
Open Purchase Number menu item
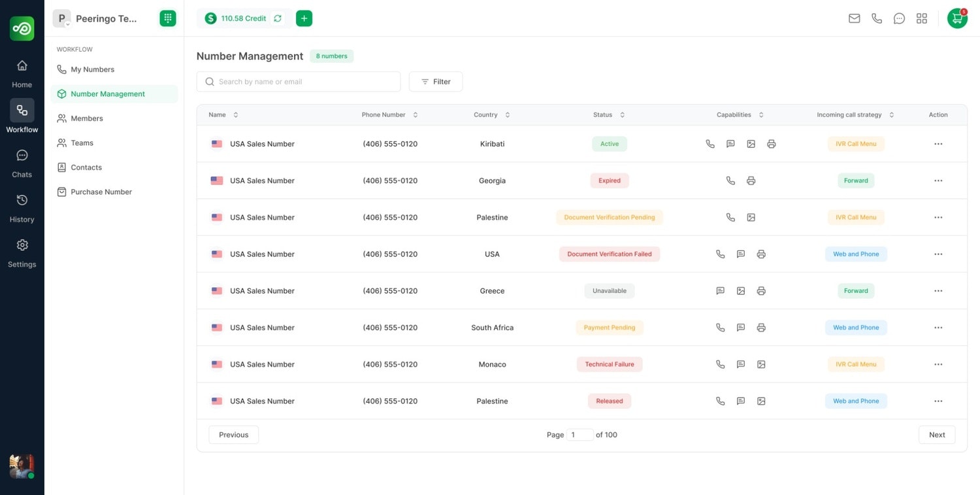(x=114, y=192)
